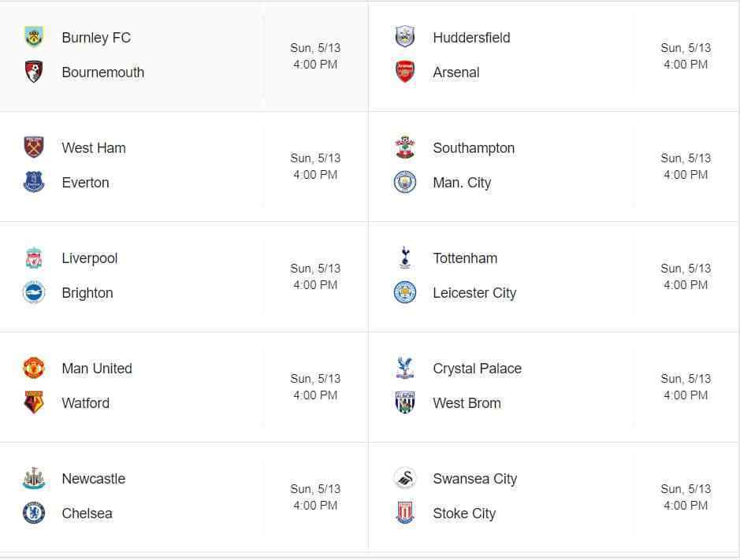
Task: Click the Bournemouth club crest
Action: pyautogui.click(x=34, y=72)
